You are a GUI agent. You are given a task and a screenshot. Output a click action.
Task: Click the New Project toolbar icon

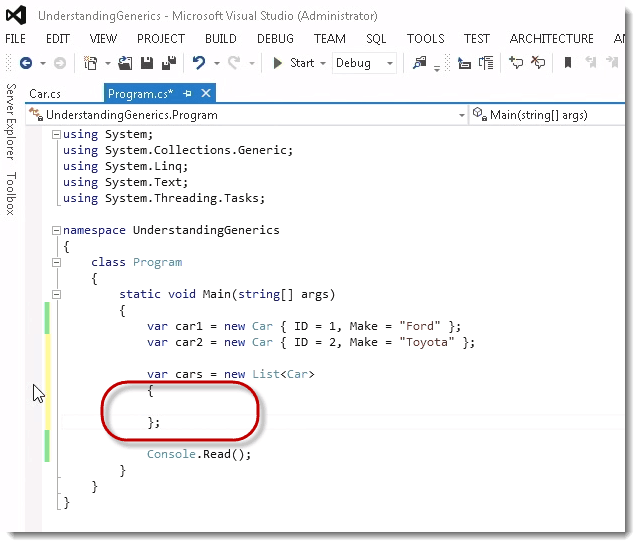91,63
